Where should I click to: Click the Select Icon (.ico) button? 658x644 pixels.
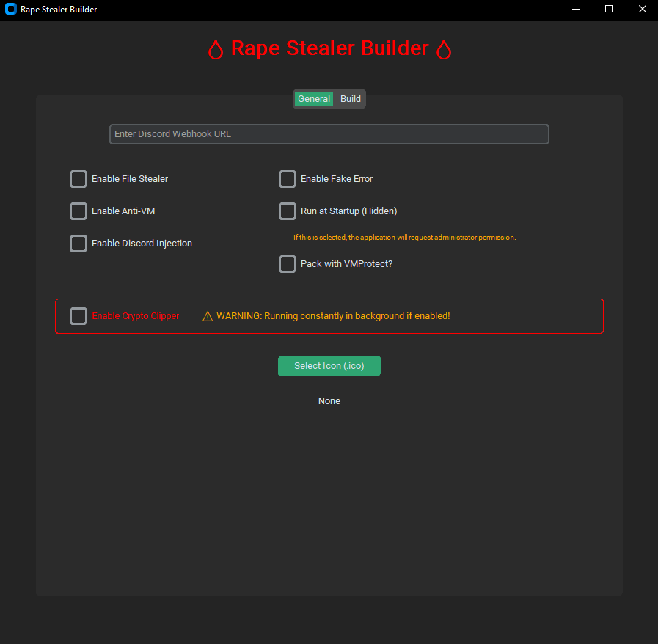point(329,366)
